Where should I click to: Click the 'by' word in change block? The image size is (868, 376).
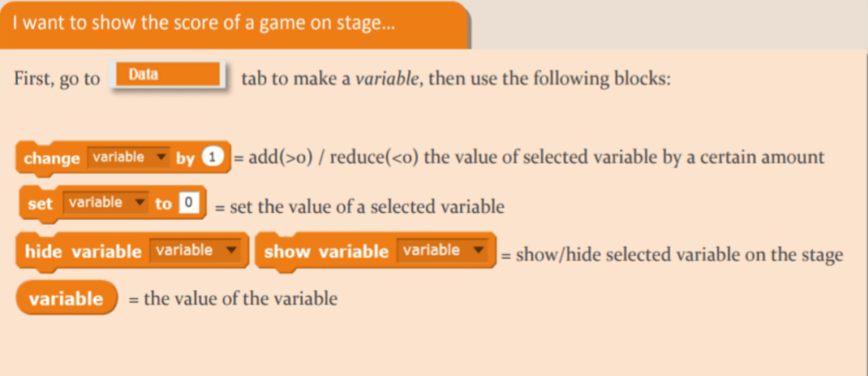(x=185, y=160)
